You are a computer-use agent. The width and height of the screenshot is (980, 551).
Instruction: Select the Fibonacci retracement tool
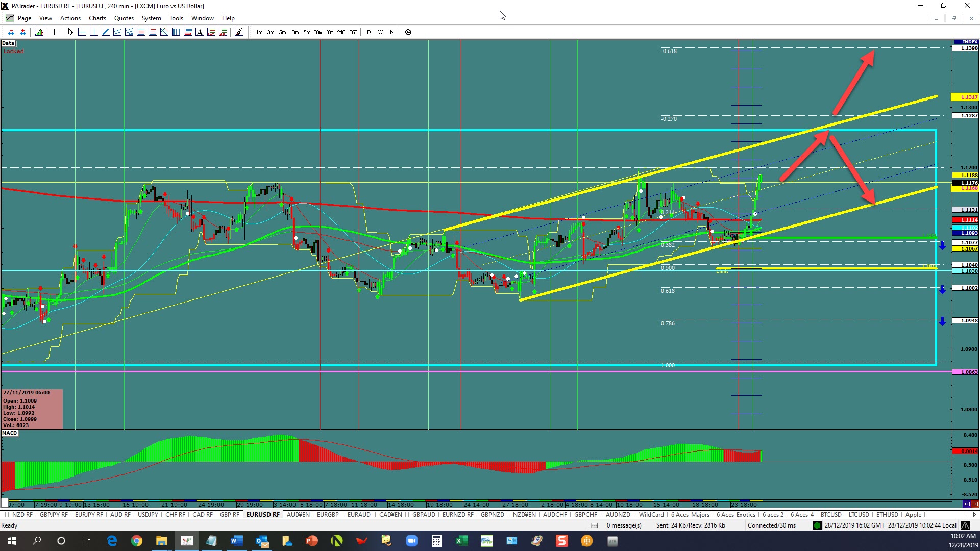pos(140,32)
